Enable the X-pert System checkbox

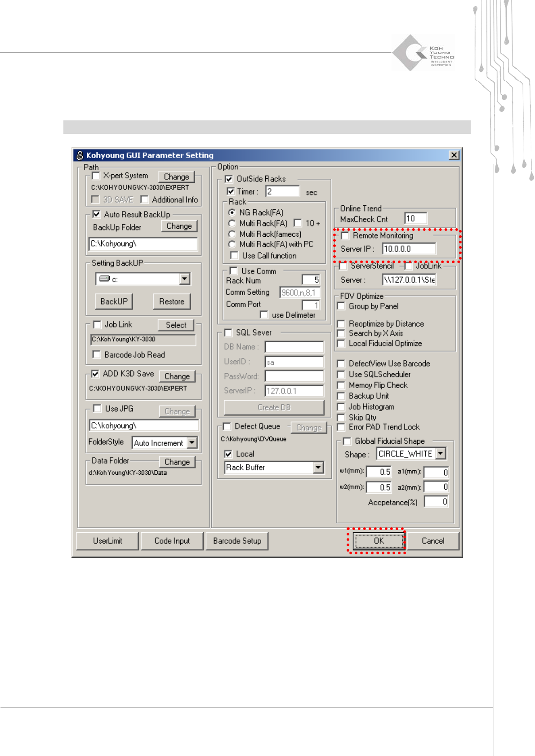(x=96, y=176)
